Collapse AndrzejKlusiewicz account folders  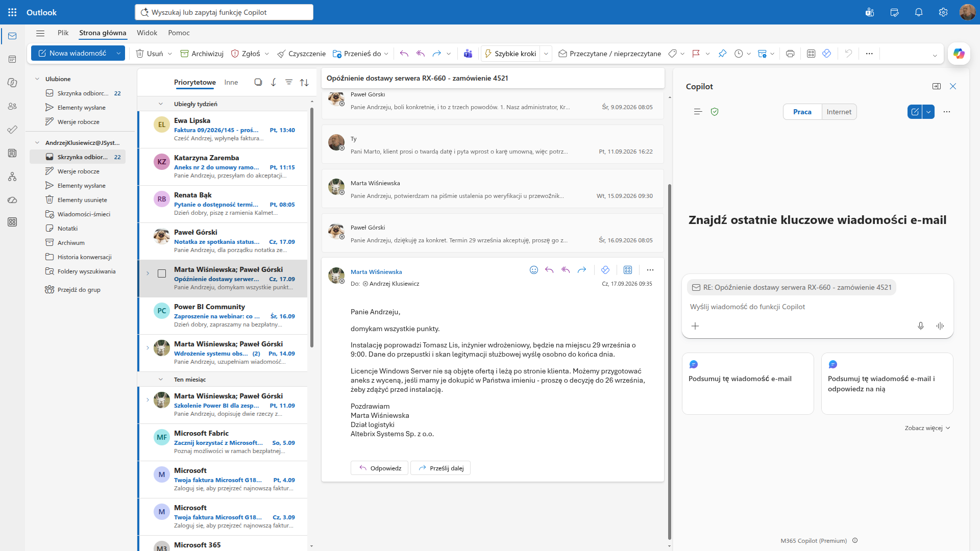pyautogui.click(x=37, y=143)
